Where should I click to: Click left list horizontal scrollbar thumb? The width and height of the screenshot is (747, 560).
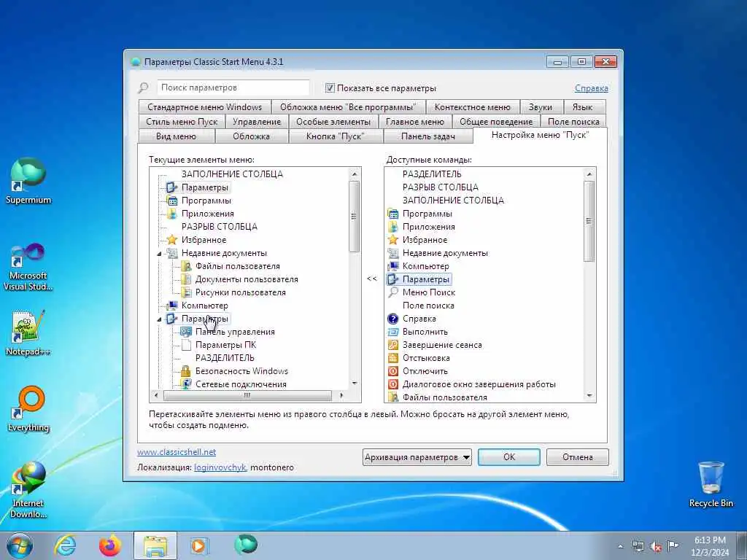click(247, 395)
